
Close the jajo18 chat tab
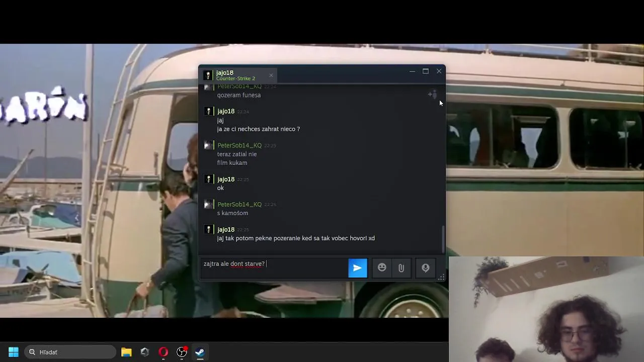coord(271,75)
